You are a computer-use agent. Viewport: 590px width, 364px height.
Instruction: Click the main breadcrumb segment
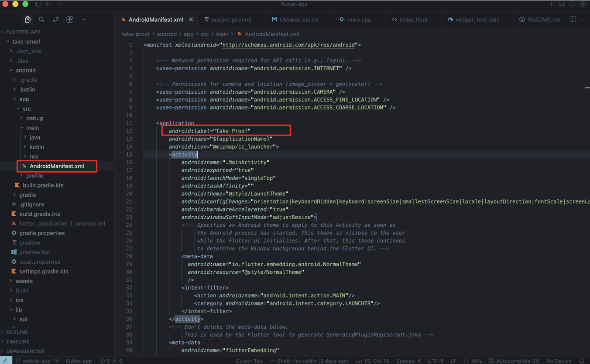[222, 34]
